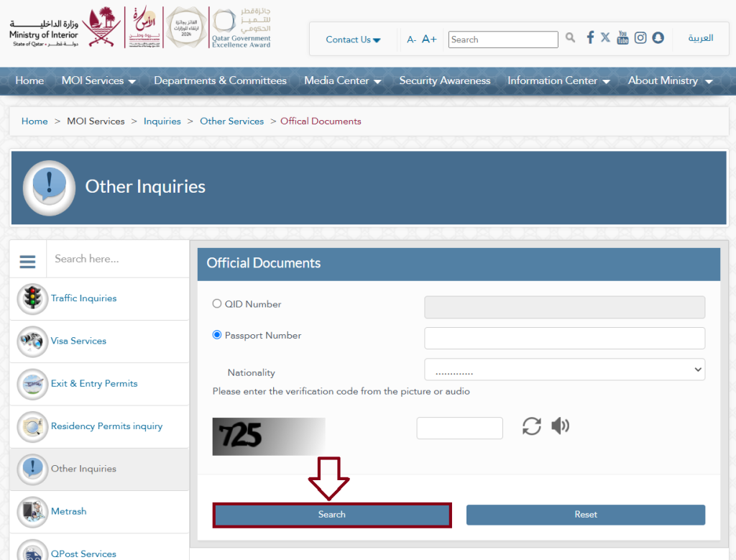Expand the MOI Services menu
This screenshot has width=736, height=560.
[98, 81]
